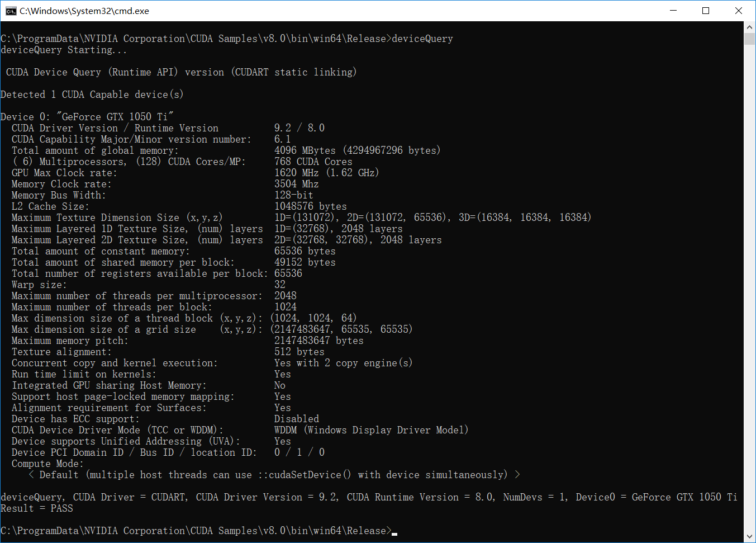Click the "Maximum memory pitch:" label
756x543 pixels.
[70, 341]
